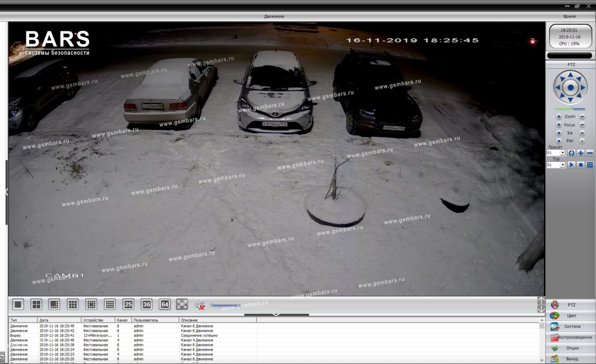Viewport: 596px width, 364px height.
Task: Click the Движение header tab
Action: click(x=274, y=16)
